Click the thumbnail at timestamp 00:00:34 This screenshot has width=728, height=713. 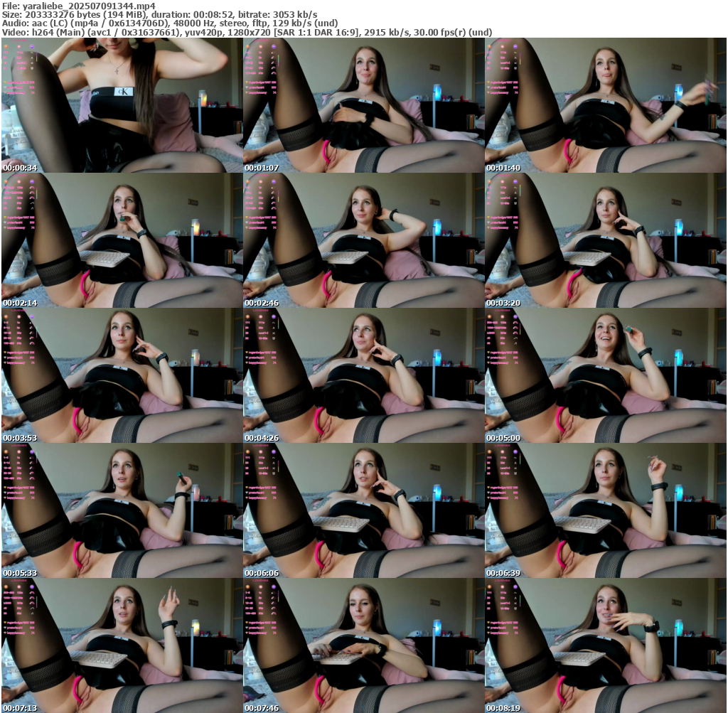[122, 105]
